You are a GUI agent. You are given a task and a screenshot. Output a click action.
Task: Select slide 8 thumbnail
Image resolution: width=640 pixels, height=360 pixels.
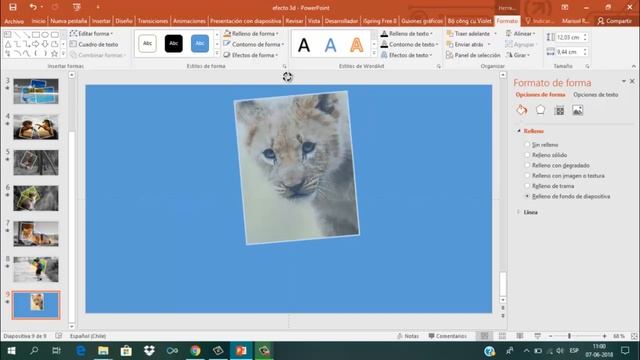click(x=36, y=269)
